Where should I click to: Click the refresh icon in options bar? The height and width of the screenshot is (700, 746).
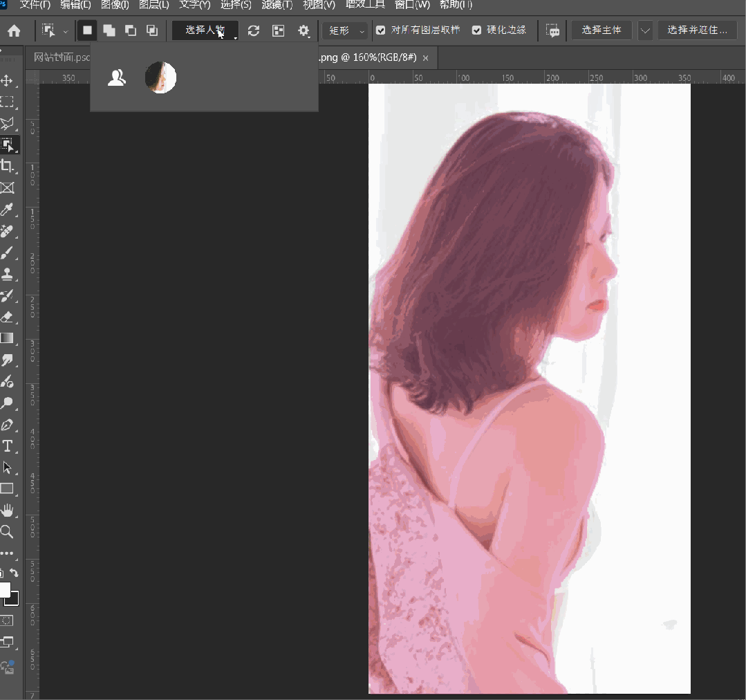point(254,30)
